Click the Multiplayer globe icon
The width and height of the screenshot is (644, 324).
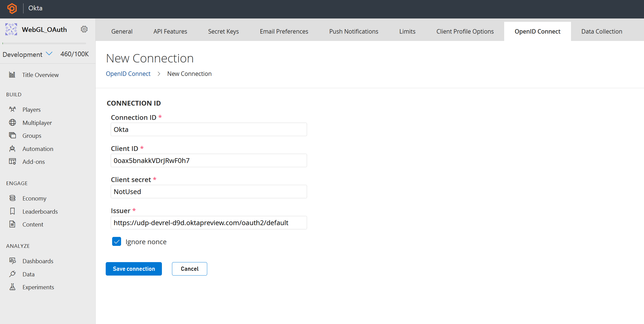pos(12,123)
